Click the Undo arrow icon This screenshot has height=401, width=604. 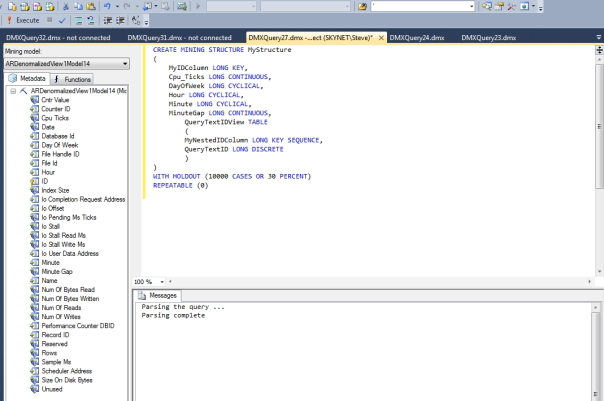106,6
